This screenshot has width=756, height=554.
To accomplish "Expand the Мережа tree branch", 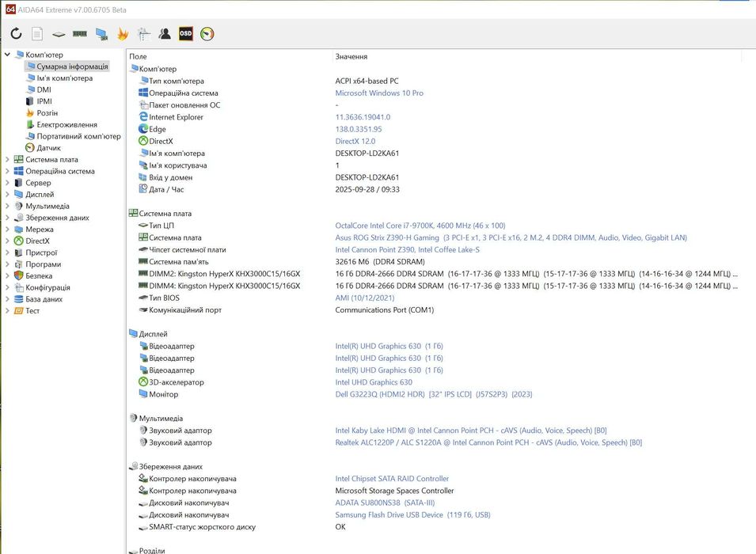I will click(7, 229).
